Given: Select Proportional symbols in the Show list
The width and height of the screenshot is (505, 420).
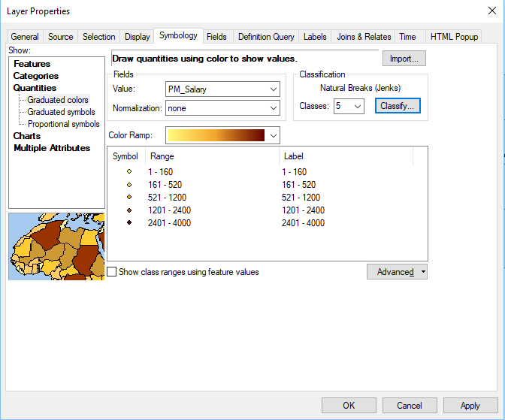Looking at the screenshot, I should 63,124.
